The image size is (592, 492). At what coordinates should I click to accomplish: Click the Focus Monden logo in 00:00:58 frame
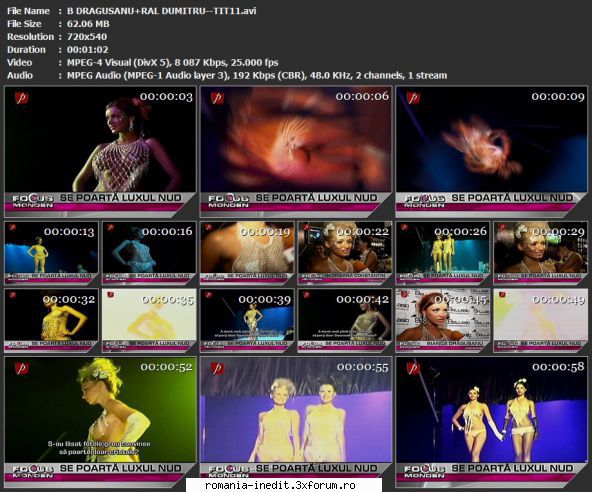click(x=425, y=471)
